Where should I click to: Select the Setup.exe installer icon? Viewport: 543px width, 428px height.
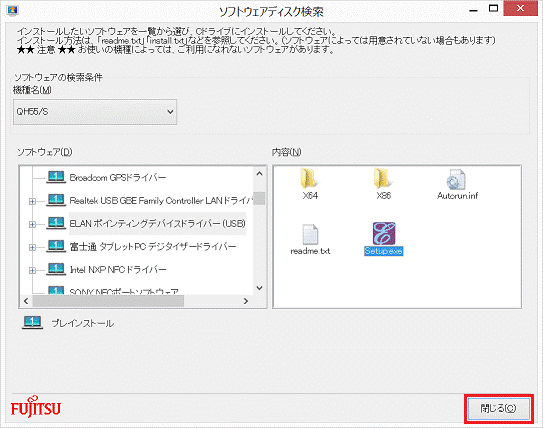point(384,233)
